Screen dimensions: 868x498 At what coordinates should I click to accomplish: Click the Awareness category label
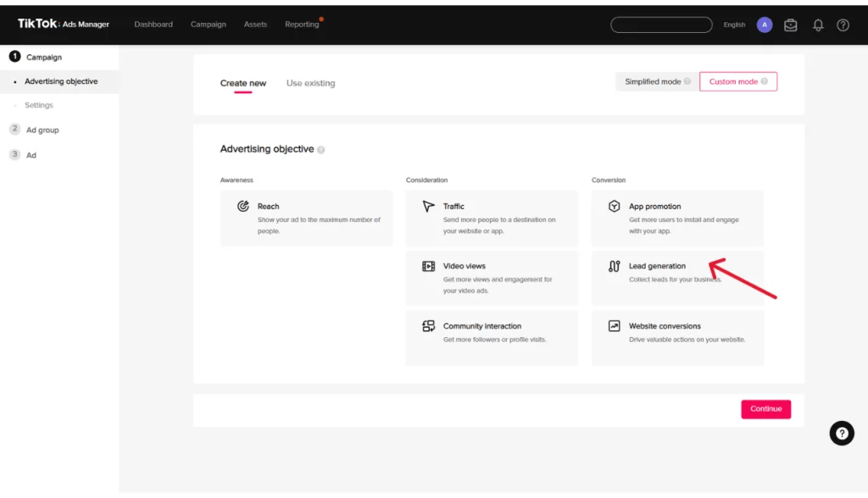point(236,180)
